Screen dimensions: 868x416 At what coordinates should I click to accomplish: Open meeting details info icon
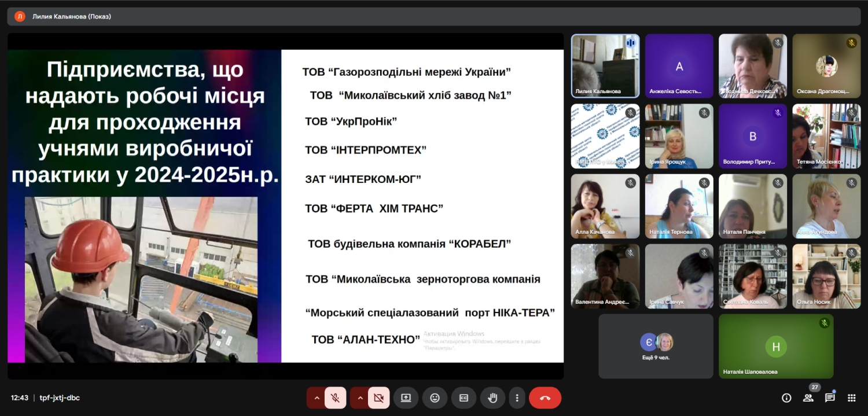pyautogui.click(x=786, y=398)
